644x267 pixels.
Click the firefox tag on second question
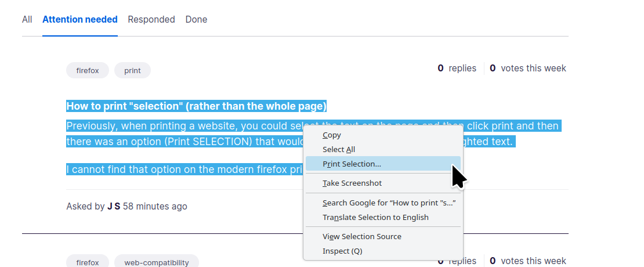(x=88, y=262)
